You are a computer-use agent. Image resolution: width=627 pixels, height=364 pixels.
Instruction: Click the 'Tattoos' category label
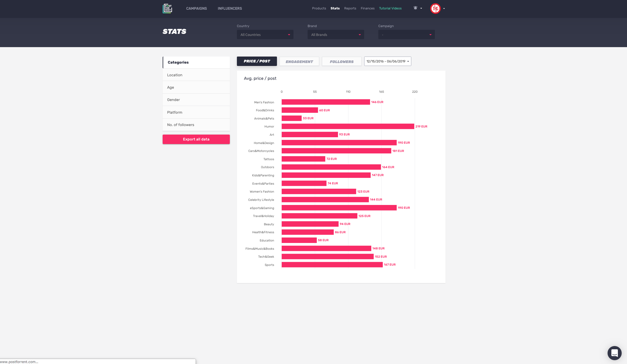(269, 159)
